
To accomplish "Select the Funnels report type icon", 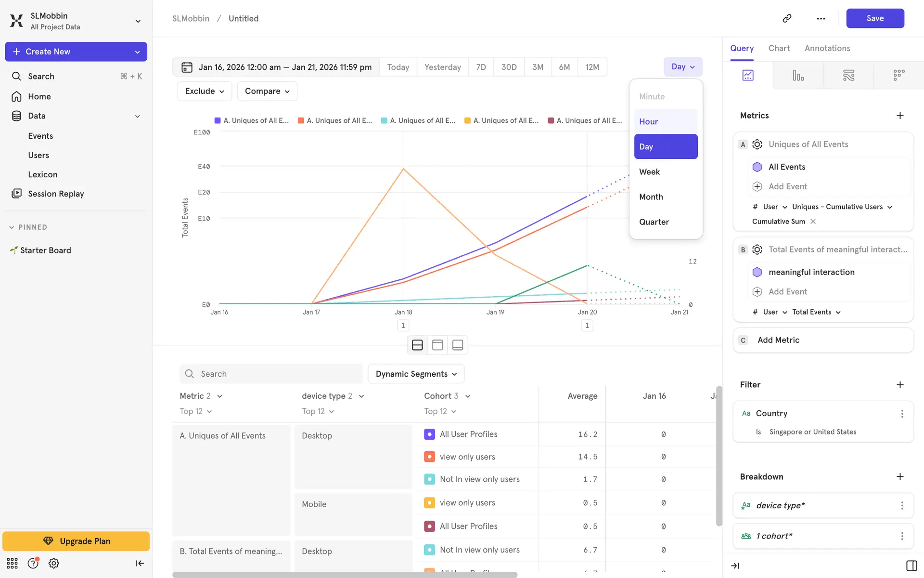I will (x=798, y=75).
